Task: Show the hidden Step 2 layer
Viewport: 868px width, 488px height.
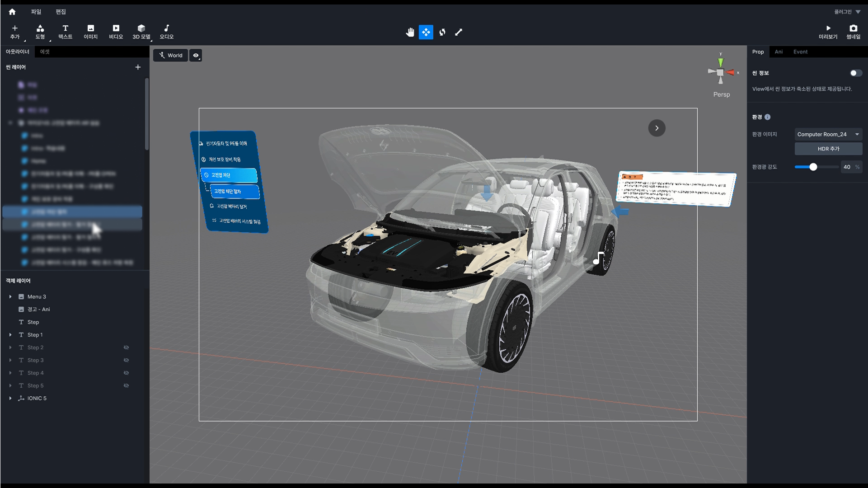Action: tap(127, 347)
